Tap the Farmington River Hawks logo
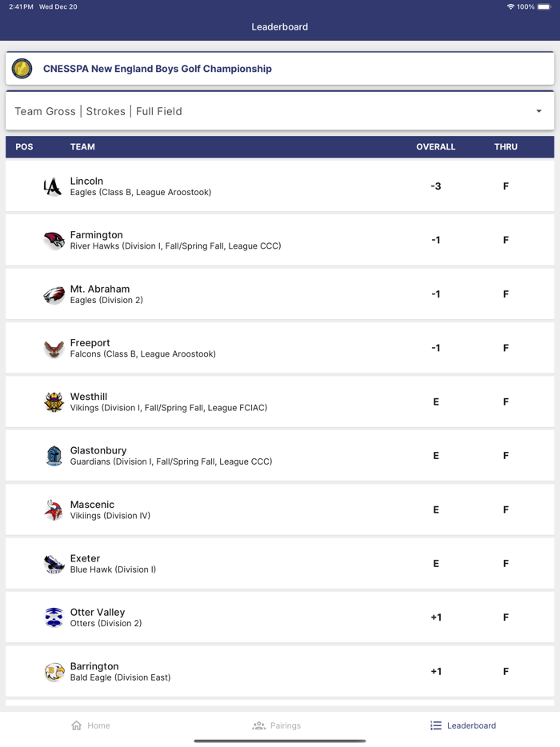This screenshot has width=560, height=747. (54, 240)
